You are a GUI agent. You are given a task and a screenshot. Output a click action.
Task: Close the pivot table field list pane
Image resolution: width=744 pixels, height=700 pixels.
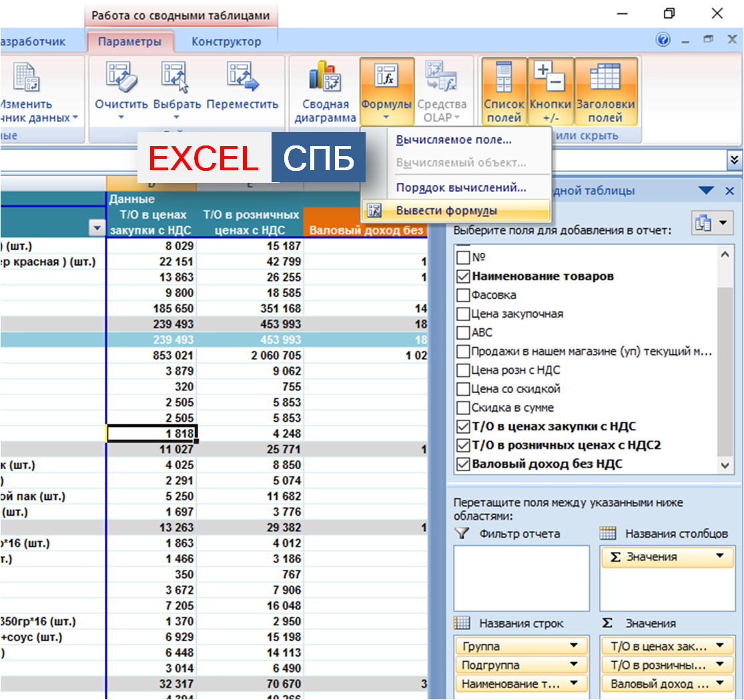pyautogui.click(x=730, y=191)
